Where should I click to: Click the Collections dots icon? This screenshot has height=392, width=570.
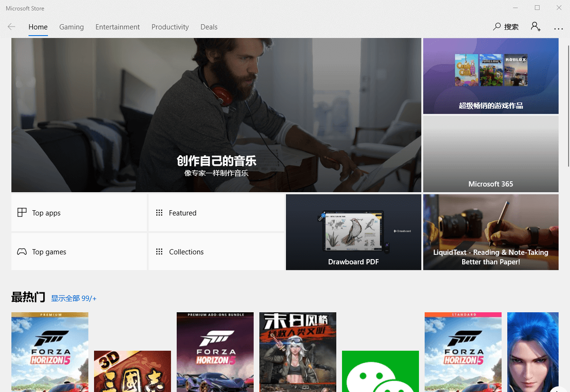[159, 252]
